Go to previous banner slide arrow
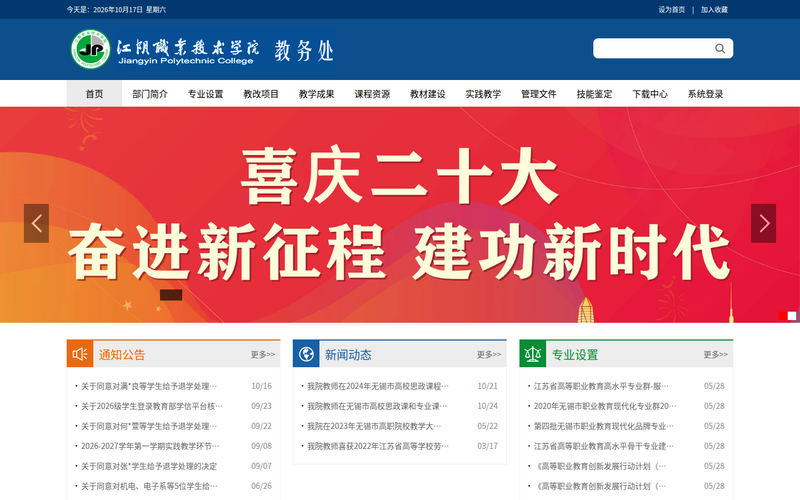 (36, 223)
